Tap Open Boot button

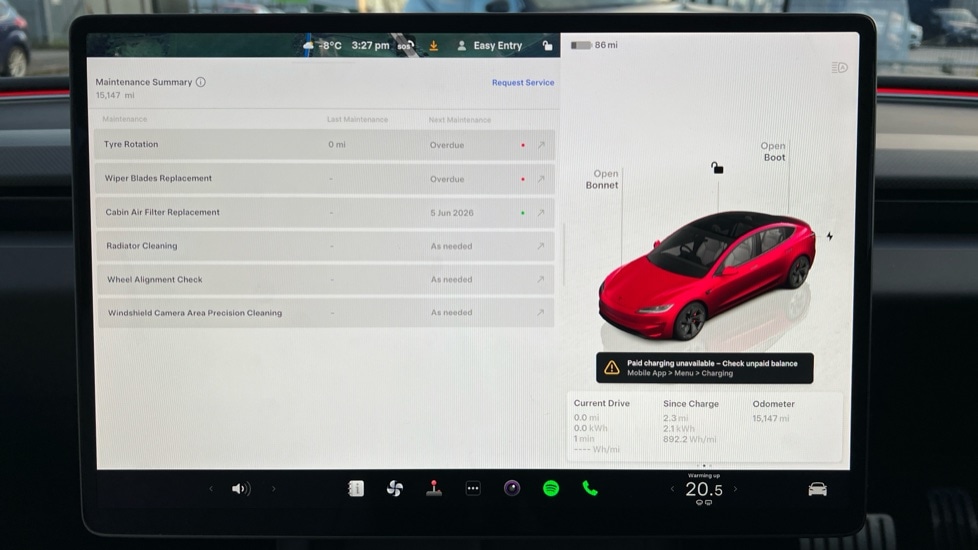click(773, 152)
